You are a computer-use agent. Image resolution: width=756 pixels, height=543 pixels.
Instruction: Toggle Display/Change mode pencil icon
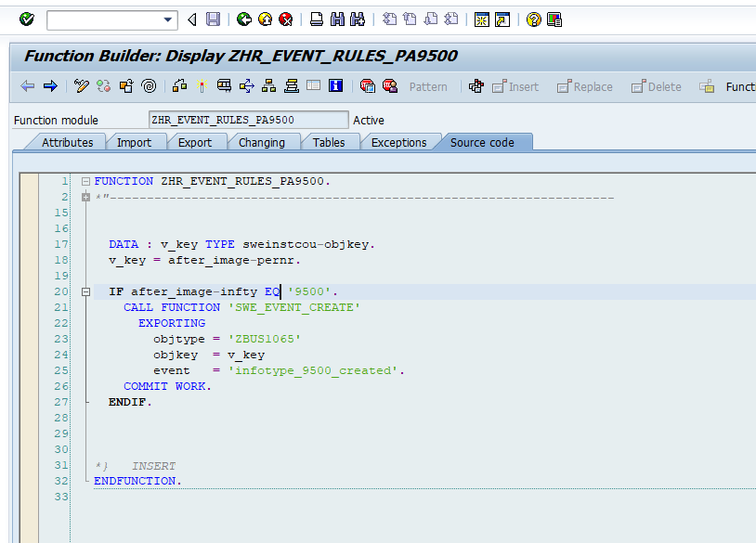[81, 86]
